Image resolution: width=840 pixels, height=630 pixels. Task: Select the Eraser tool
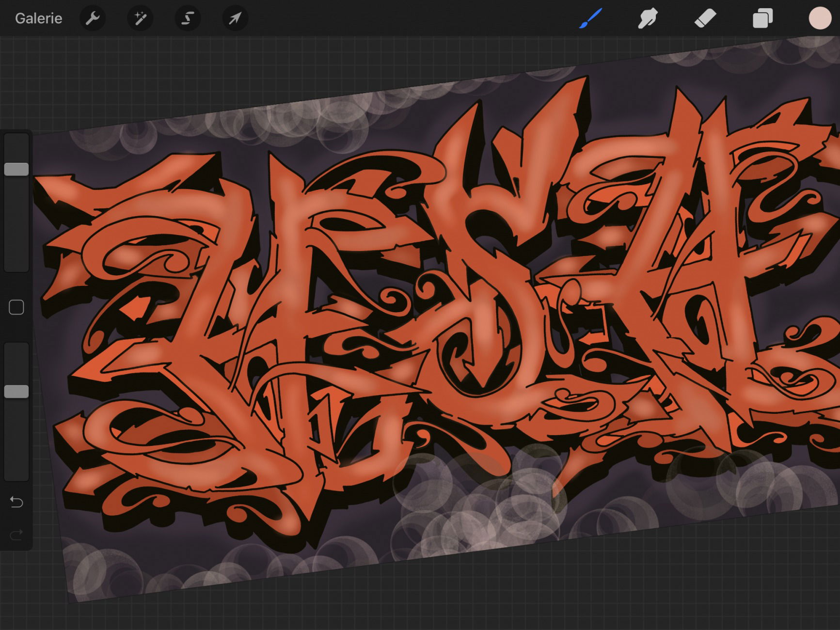705,18
